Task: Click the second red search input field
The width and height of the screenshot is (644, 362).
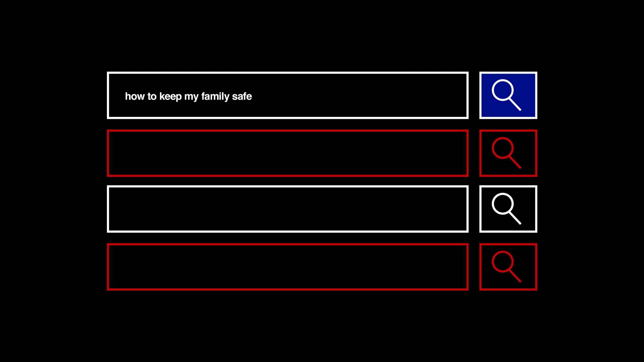Action: [x=288, y=266]
